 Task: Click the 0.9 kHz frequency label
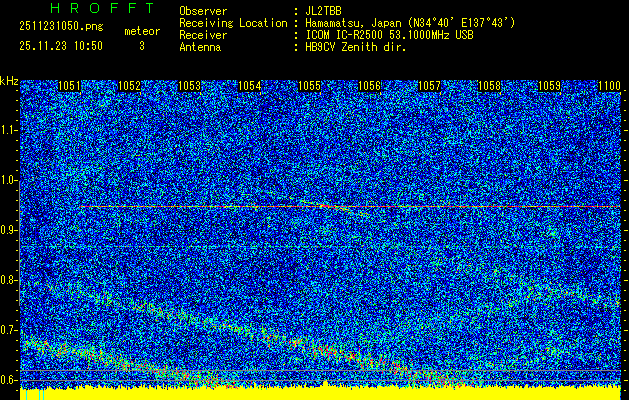9,230
